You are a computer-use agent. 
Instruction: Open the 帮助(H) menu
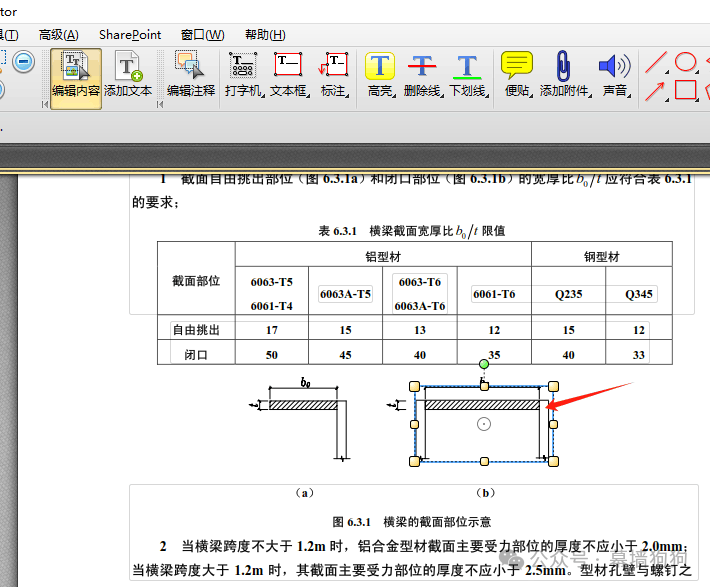[x=265, y=35]
